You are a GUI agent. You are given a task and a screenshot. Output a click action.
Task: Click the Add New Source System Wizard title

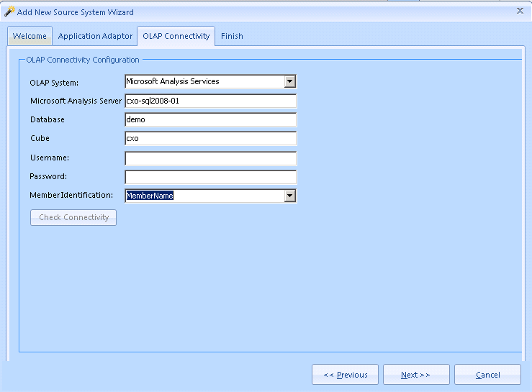76,12
